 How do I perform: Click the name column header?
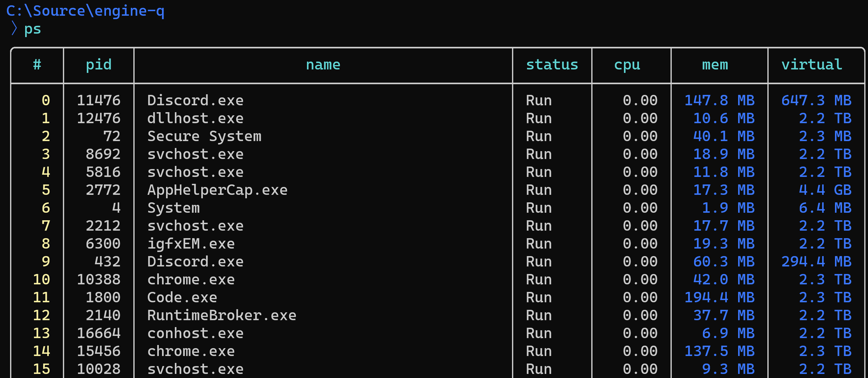(323, 65)
